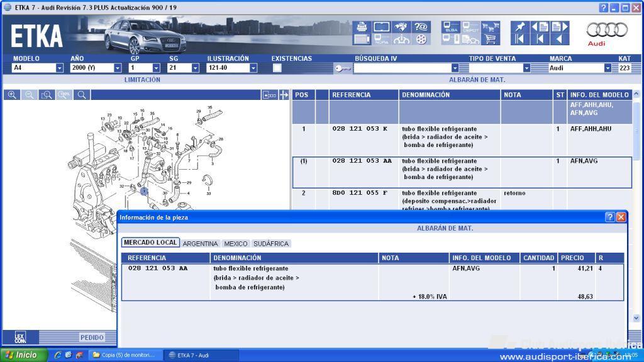Toggle the Existencias checkbox

click(x=277, y=68)
